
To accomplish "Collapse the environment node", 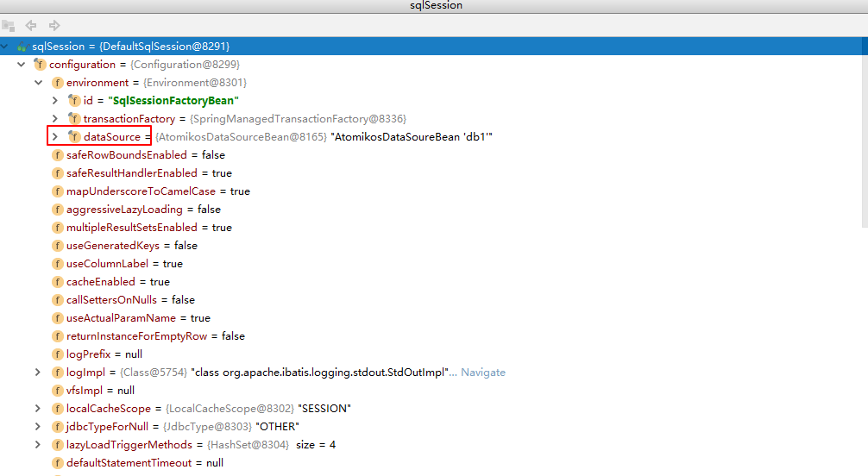I will pos(38,83).
